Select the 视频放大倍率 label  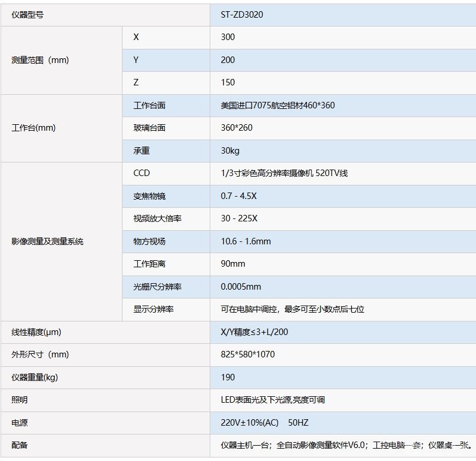(157, 218)
